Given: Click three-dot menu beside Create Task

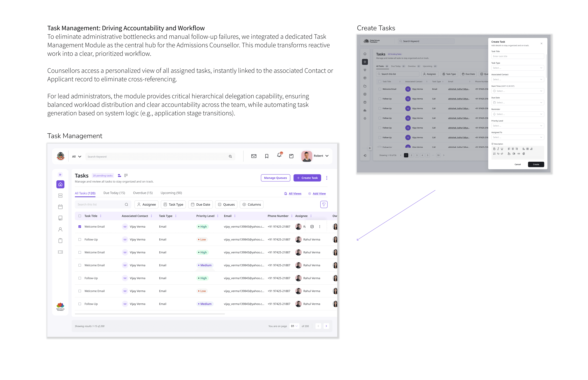Looking at the screenshot, I should click(327, 178).
